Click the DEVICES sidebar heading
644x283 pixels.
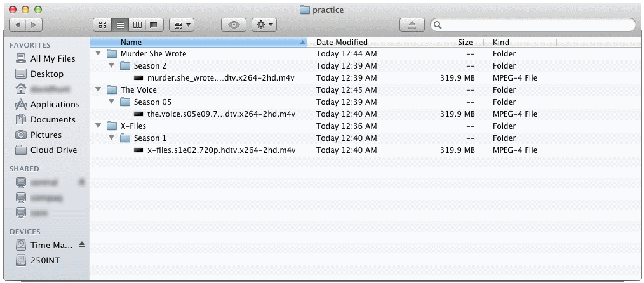tap(25, 232)
